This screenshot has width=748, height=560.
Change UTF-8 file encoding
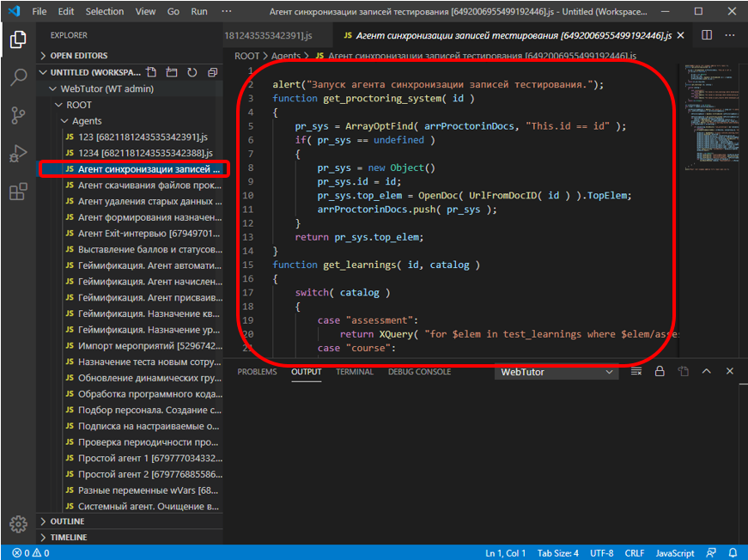point(601,553)
